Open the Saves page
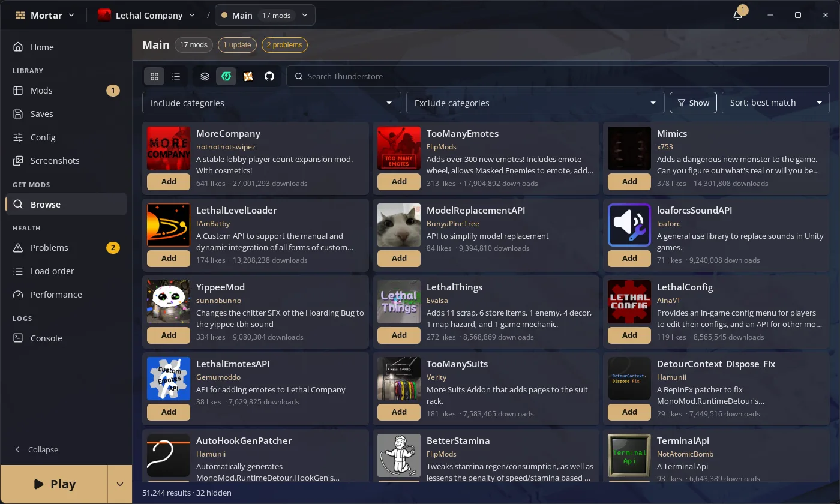The height and width of the screenshot is (504, 840). [x=66, y=114]
